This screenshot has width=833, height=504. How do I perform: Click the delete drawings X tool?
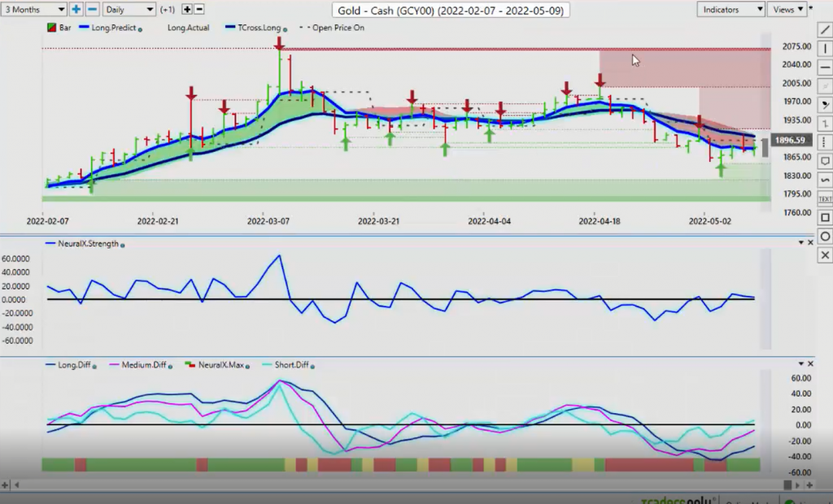[x=825, y=255]
